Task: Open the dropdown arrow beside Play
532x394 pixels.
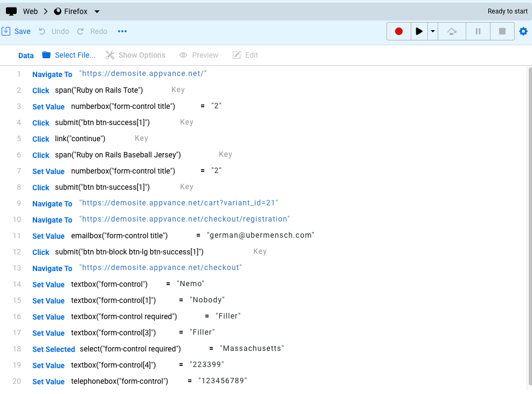Action: click(x=433, y=31)
